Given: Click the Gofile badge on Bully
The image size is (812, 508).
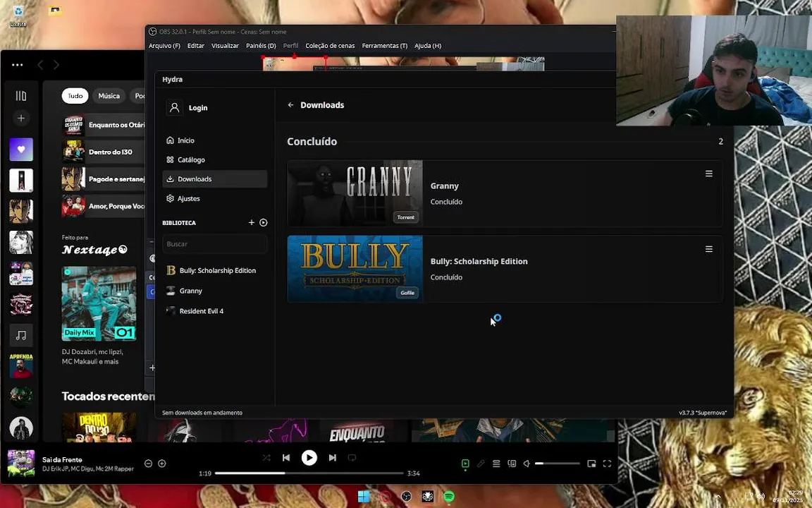Looking at the screenshot, I should point(407,293).
